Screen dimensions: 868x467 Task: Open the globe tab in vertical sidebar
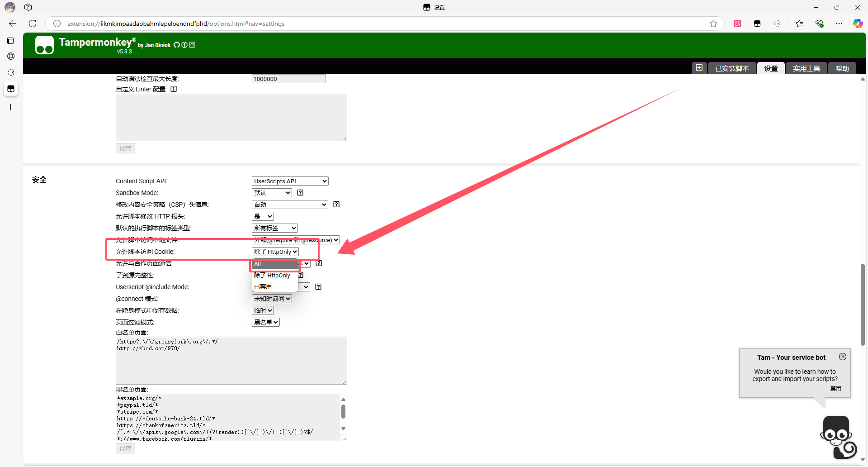point(11,56)
